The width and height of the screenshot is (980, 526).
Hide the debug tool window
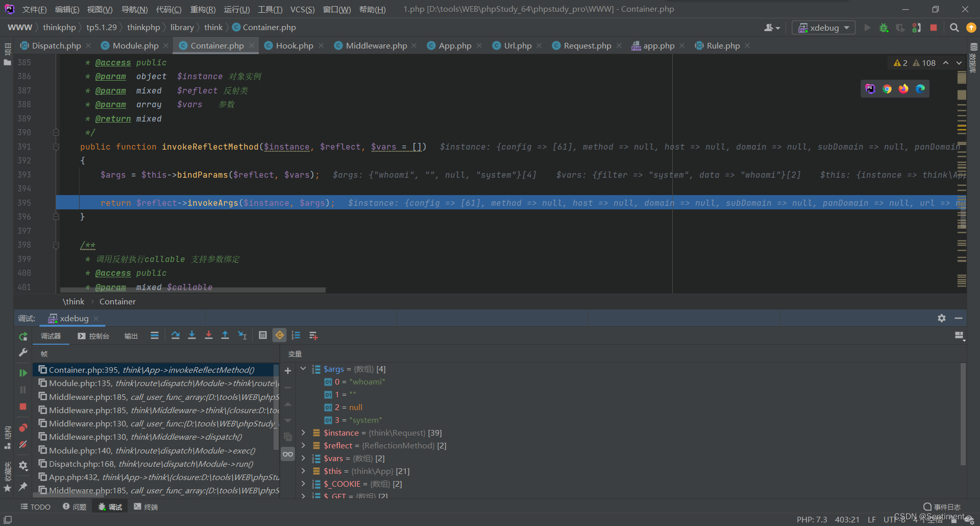click(959, 318)
